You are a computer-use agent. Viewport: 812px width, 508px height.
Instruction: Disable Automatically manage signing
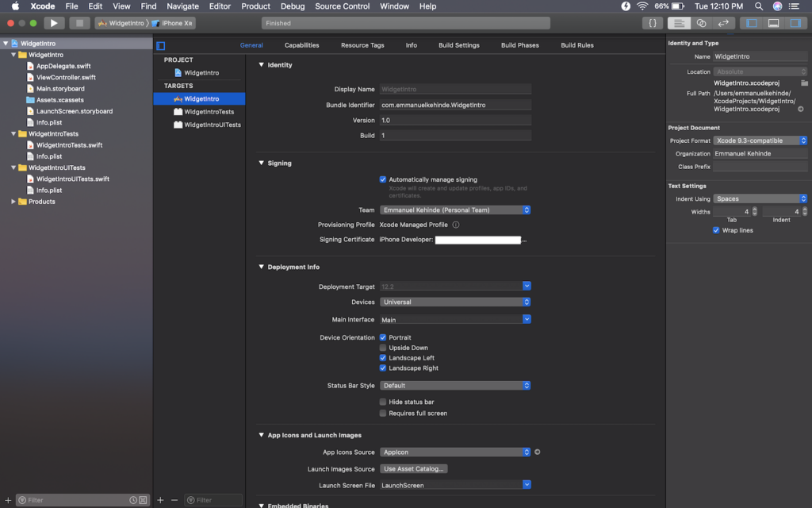(x=383, y=179)
